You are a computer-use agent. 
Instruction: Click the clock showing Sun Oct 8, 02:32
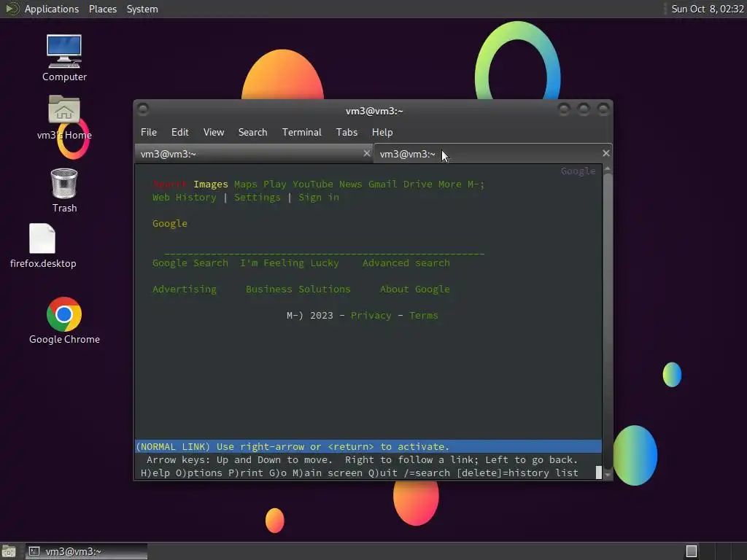(x=708, y=9)
